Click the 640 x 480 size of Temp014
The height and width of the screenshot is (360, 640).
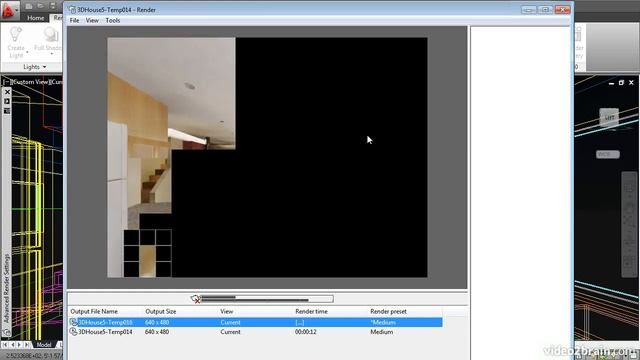(157, 332)
